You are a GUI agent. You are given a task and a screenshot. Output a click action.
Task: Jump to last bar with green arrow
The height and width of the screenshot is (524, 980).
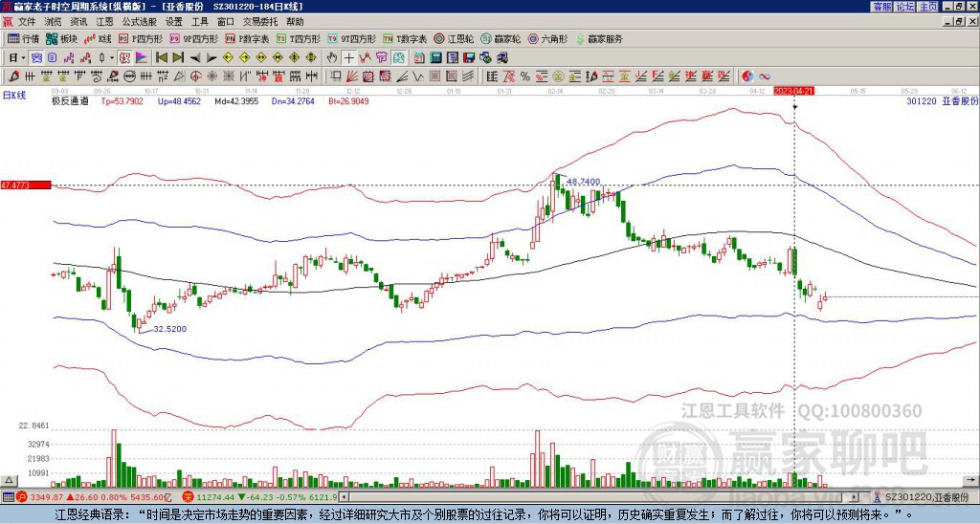178,57
